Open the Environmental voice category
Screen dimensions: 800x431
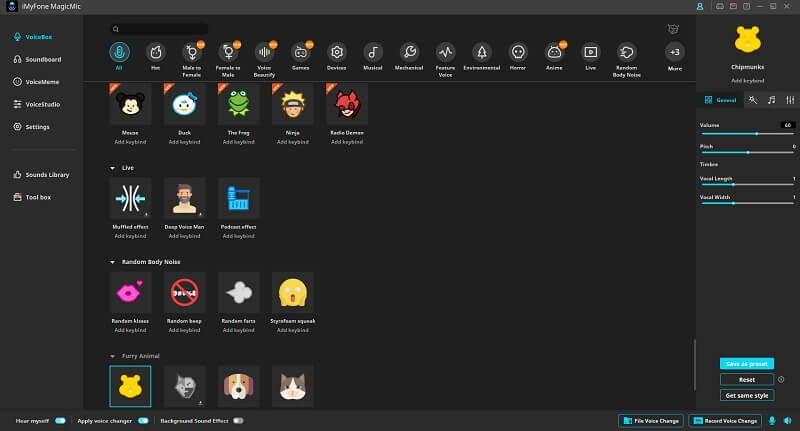[482, 52]
